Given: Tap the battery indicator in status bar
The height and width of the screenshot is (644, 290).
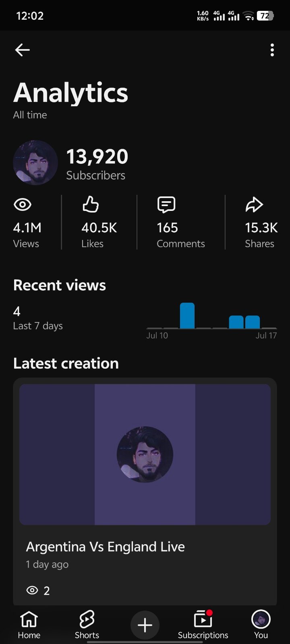Looking at the screenshot, I should click(x=265, y=16).
